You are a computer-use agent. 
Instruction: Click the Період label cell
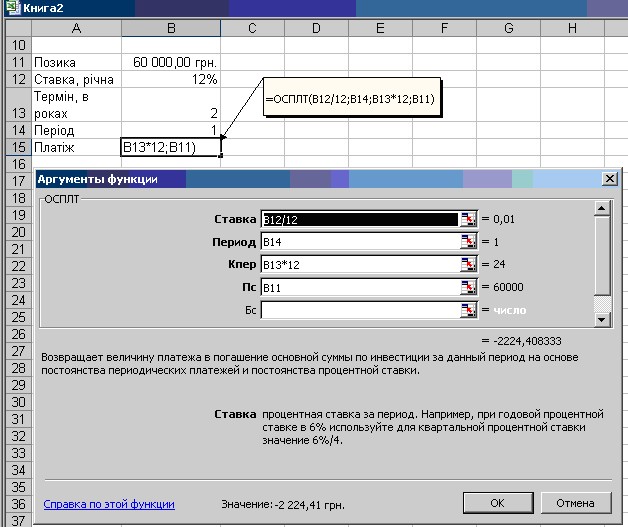(x=76, y=130)
